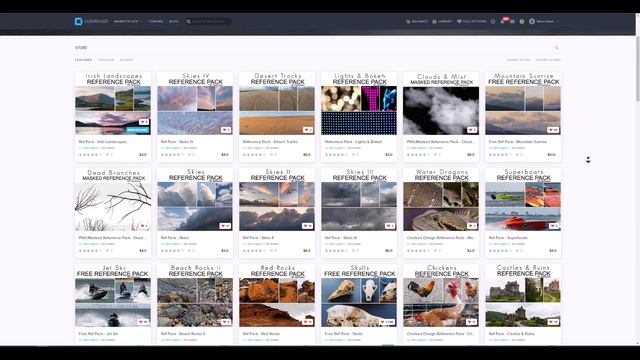Click the store search icon beside STORE heading
The image size is (640, 360).
pos(557,48)
